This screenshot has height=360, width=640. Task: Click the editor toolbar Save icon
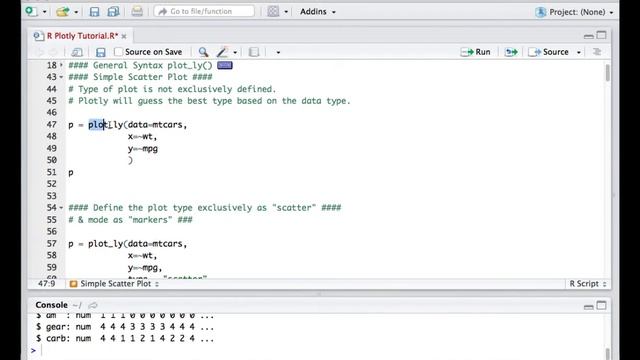[x=100, y=52]
